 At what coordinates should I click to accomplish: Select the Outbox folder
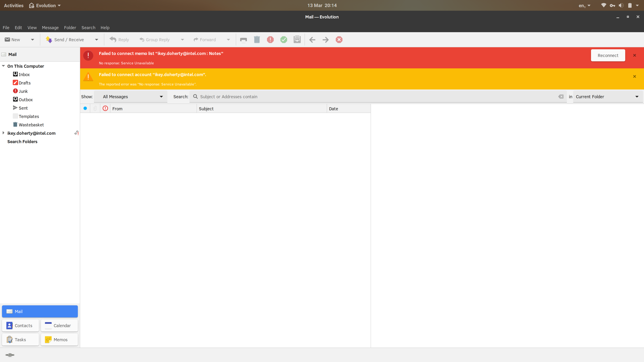coord(25,100)
